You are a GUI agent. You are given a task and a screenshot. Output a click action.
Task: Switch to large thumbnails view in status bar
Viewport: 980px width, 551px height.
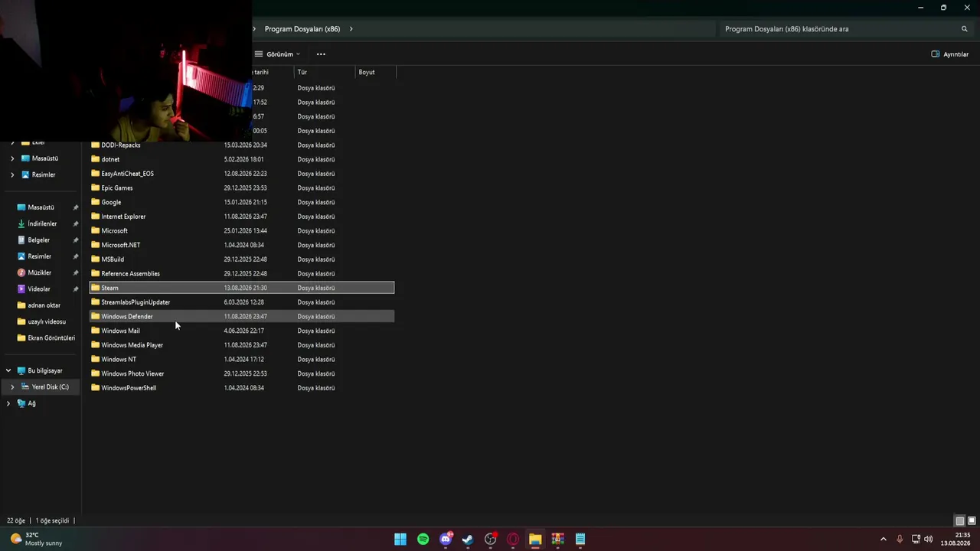(972, 521)
